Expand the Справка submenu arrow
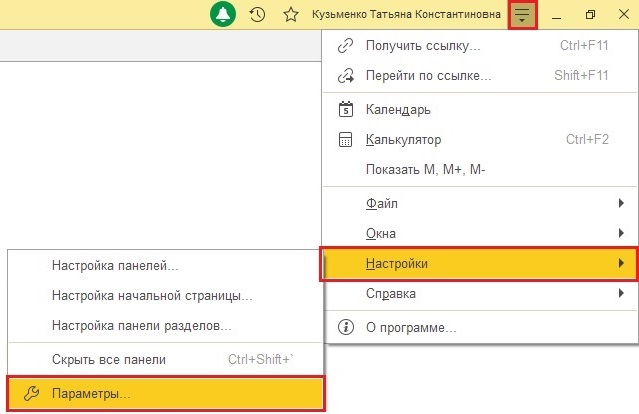Image resolution: width=639 pixels, height=414 pixels. 621,293
